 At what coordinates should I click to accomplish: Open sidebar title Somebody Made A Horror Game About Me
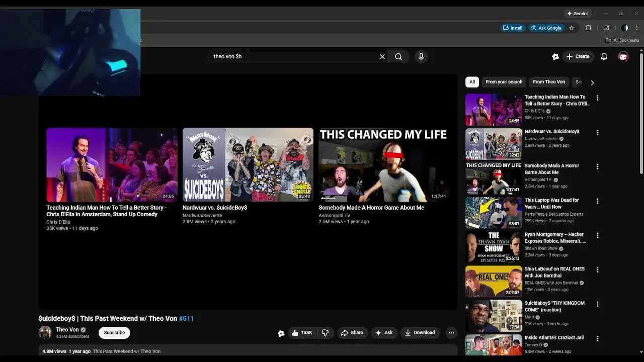(552, 169)
